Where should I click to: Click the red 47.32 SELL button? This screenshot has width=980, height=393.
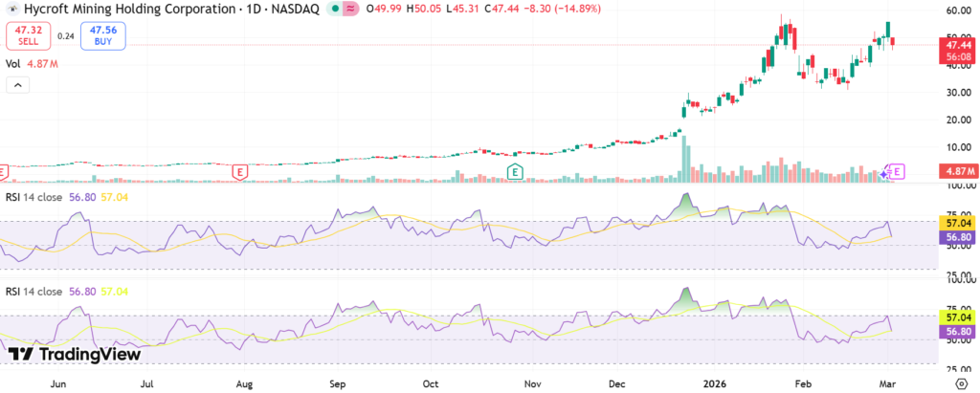[24, 36]
